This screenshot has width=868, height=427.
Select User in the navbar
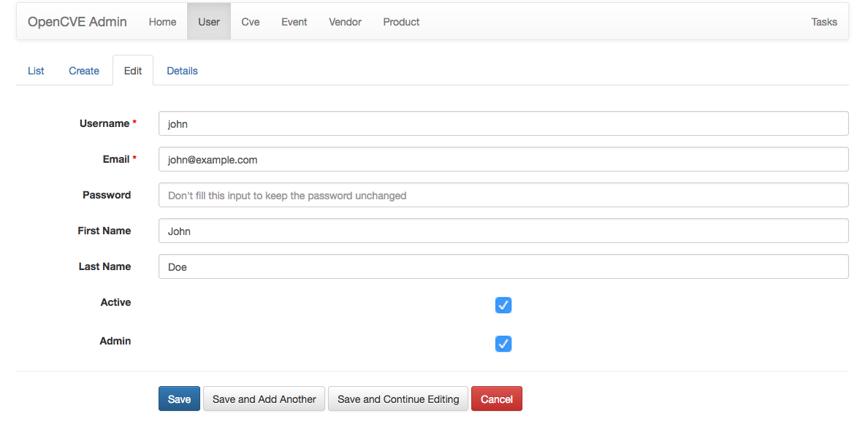click(209, 22)
